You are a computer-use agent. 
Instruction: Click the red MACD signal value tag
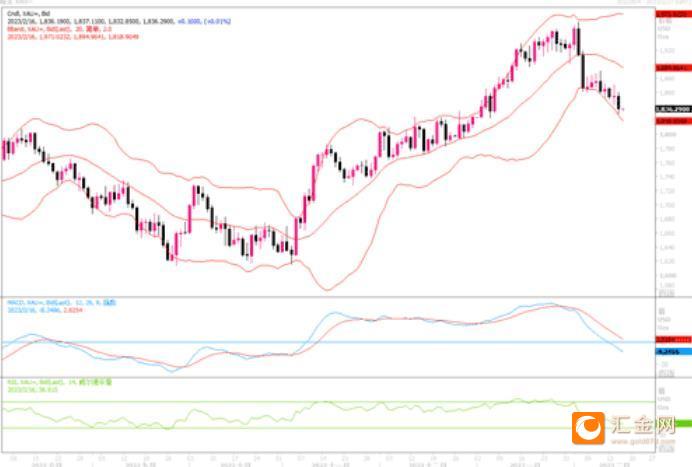(673, 339)
